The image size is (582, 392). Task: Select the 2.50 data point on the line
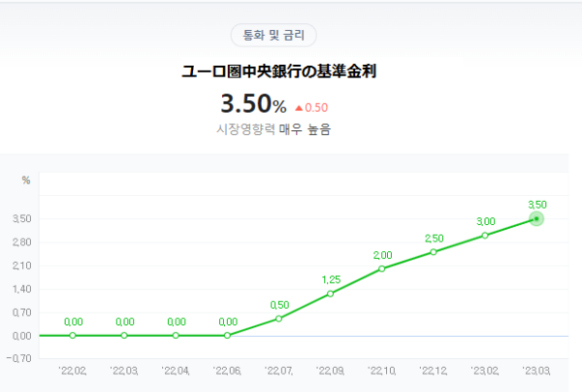434,252
